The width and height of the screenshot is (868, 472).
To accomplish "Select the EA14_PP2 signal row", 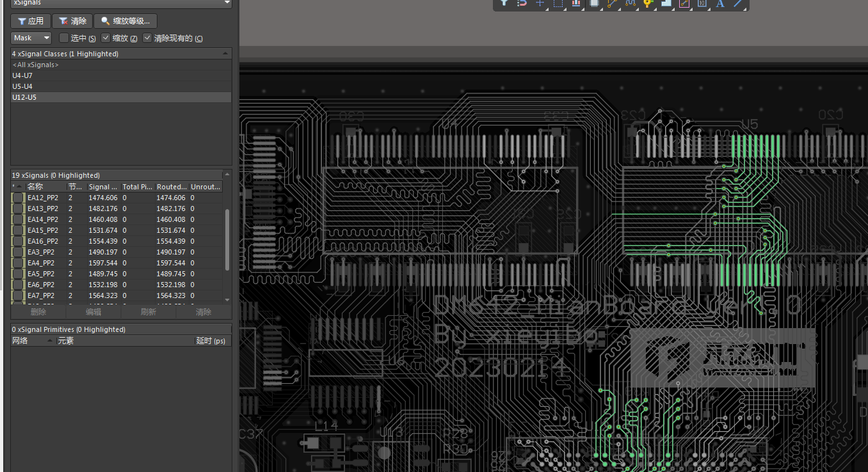I will [x=117, y=219].
